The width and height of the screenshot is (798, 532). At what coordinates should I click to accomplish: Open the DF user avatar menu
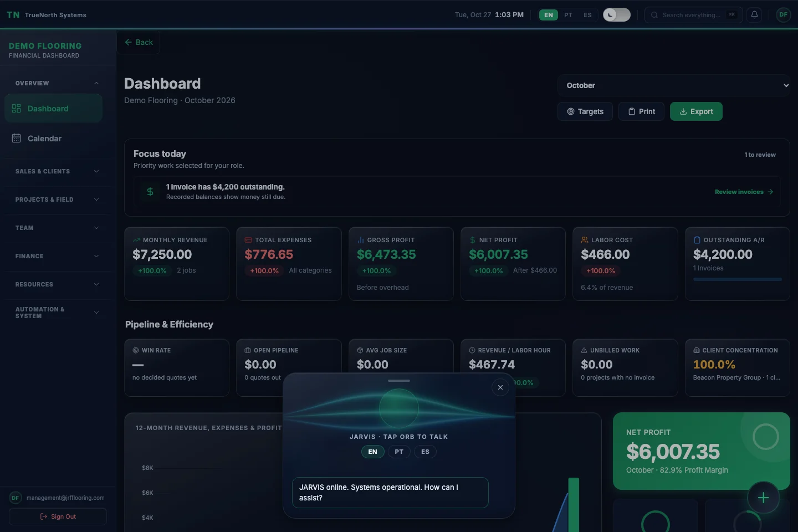[783, 15]
